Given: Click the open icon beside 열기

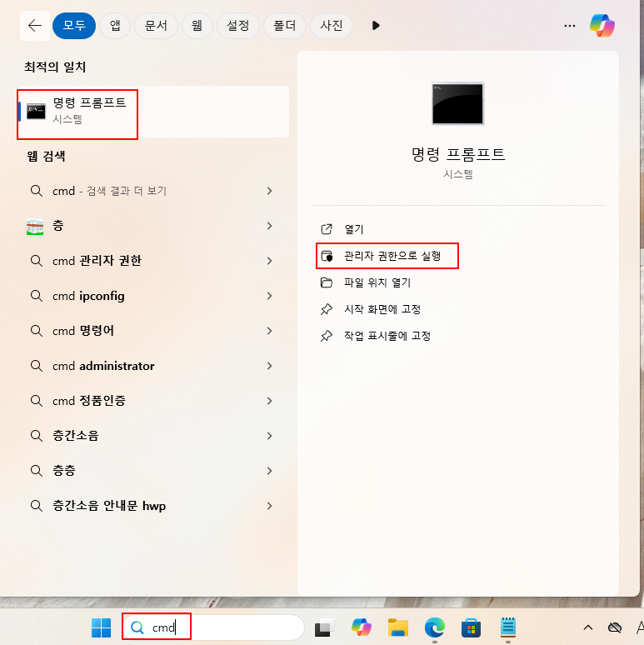Looking at the screenshot, I should (x=327, y=229).
